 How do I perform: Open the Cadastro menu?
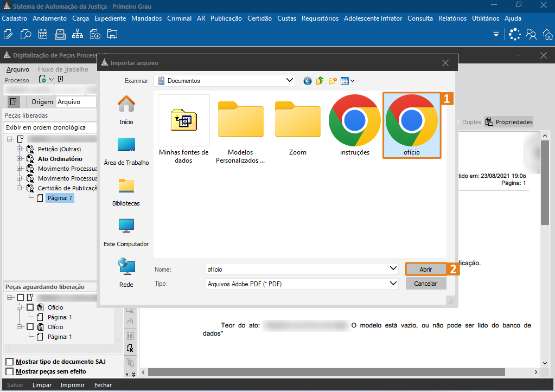15,18
